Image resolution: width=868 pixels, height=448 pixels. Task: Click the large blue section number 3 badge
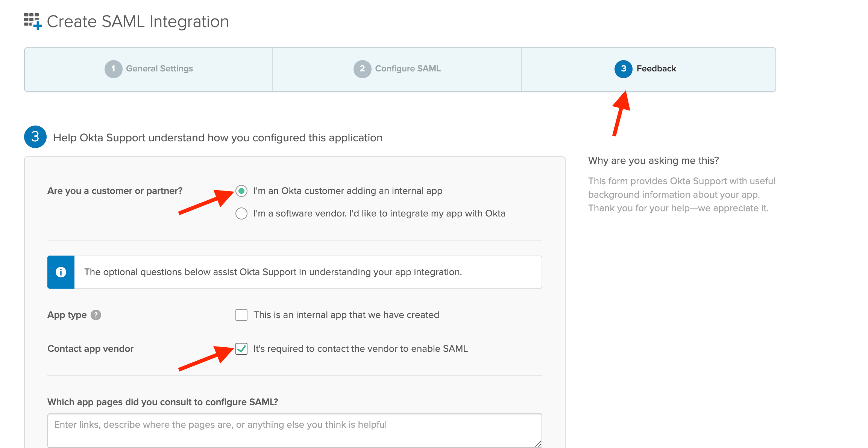coord(35,137)
